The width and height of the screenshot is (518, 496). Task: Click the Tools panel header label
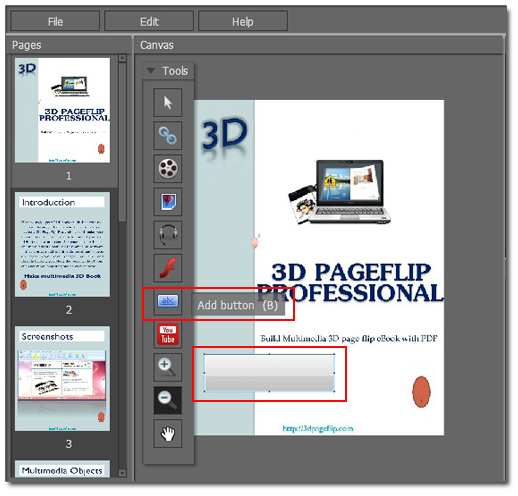(x=175, y=71)
